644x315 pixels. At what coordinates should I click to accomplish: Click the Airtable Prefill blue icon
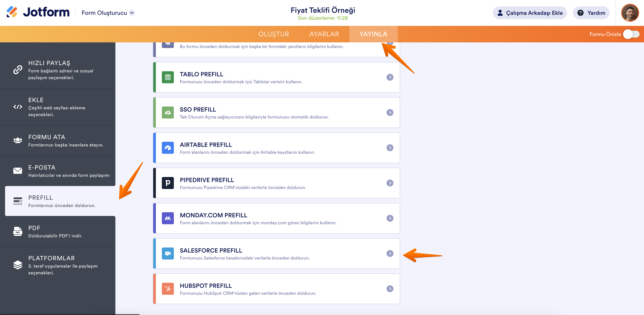tap(168, 148)
